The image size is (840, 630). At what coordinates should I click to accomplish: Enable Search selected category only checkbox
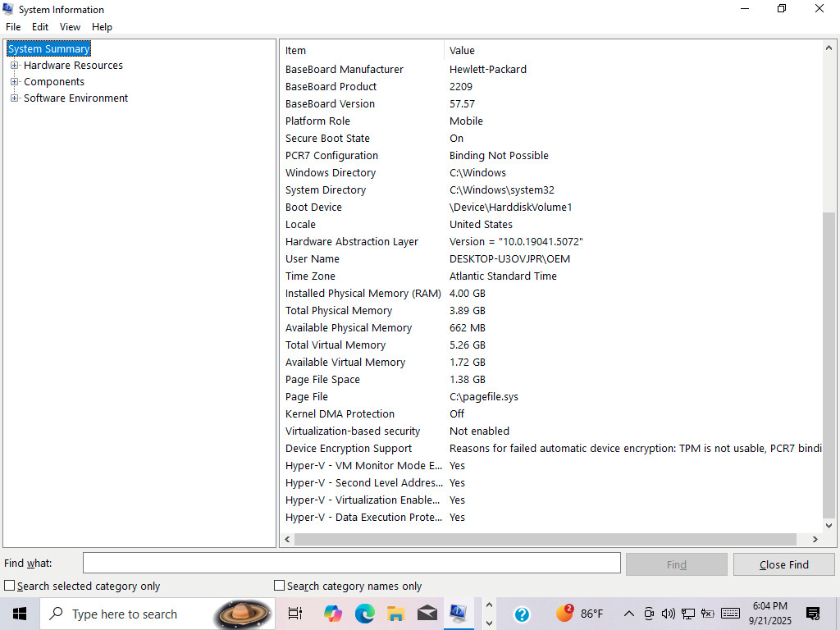click(x=10, y=586)
